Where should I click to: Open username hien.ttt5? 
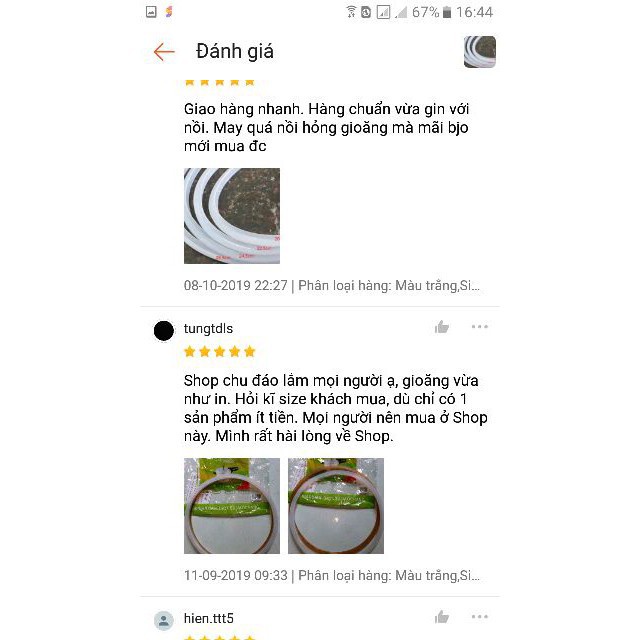click(209, 618)
